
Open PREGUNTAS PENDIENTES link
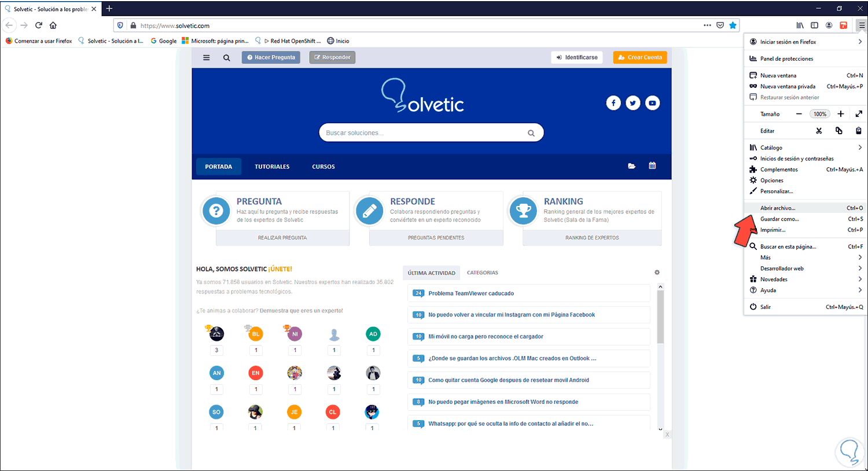pyautogui.click(x=436, y=238)
